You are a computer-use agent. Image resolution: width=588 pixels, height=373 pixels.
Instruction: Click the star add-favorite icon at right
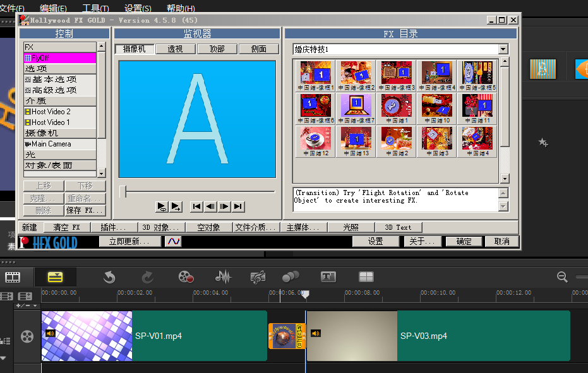(x=543, y=143)
